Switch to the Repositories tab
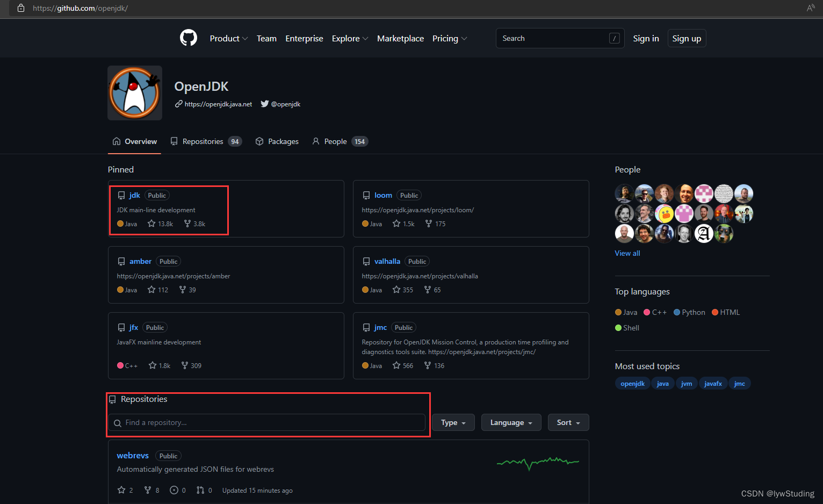Viewport: 823px width, 504px height. [x=206, y=141]
